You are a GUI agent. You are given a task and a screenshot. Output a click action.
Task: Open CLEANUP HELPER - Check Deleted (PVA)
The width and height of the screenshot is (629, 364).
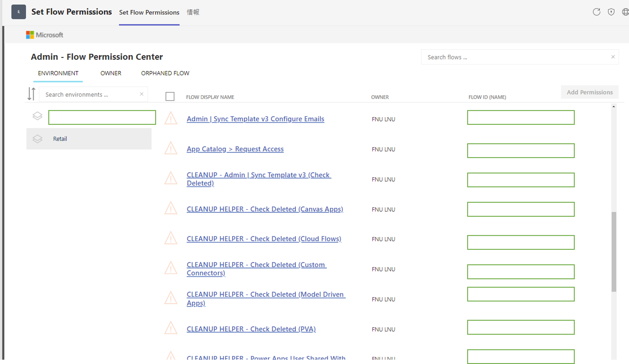[x=251, y=329]
